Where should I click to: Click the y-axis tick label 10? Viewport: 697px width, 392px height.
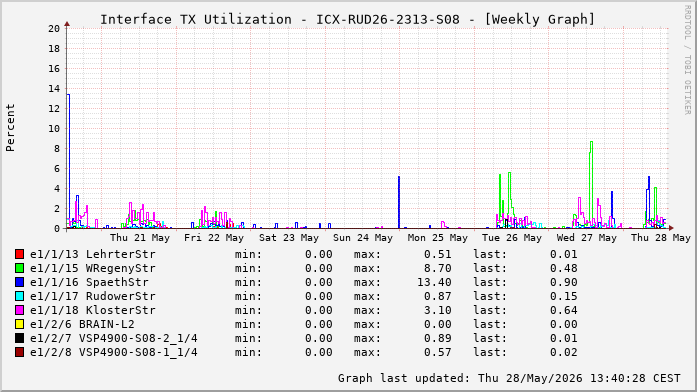click(x=54, y=128)
